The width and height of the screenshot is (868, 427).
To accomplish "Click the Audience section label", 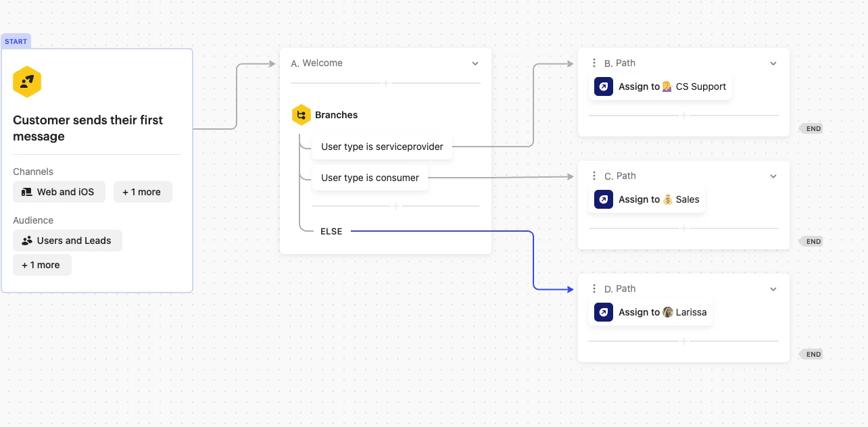I will [33, 220].
